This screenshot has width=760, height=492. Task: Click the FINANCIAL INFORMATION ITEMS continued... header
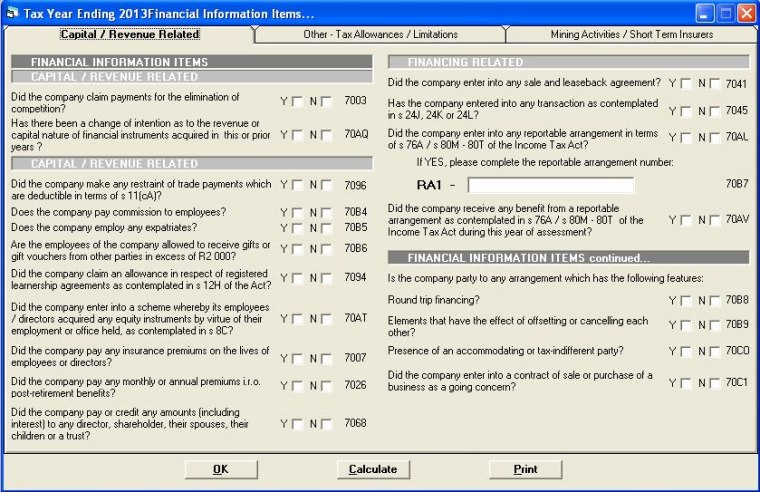569,258
